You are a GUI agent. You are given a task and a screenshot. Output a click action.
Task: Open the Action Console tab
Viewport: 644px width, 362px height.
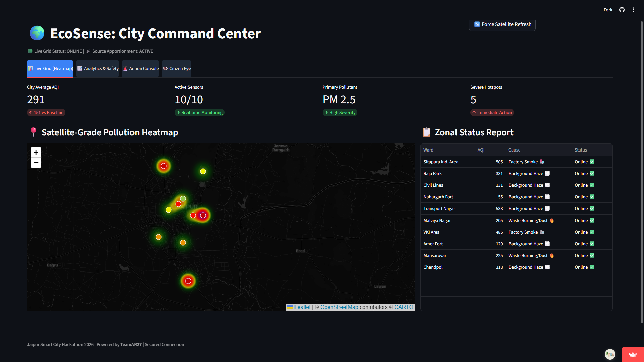point(141,68)
